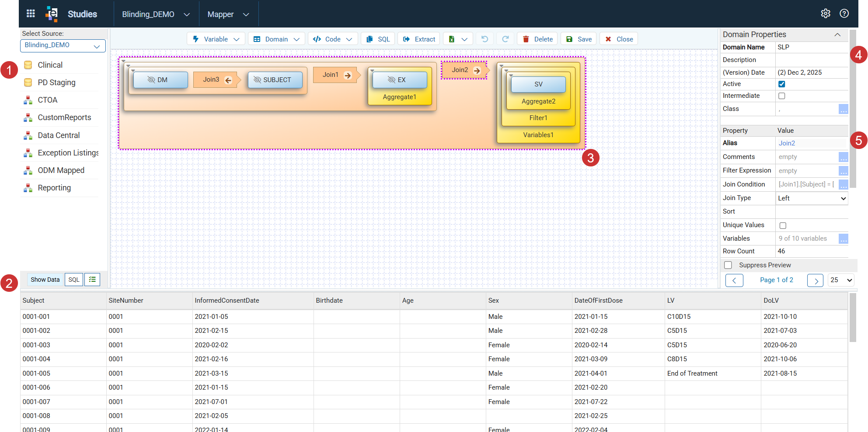Click the redo arrow icon
Viewport: 868px width, 432px height.
click(505, 39)
